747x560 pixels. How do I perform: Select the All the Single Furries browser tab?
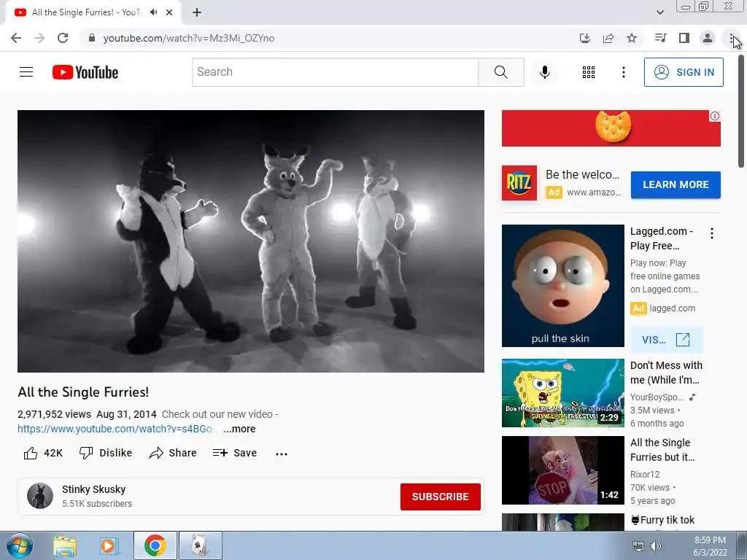pyautogui.click(x=93, y=12)
